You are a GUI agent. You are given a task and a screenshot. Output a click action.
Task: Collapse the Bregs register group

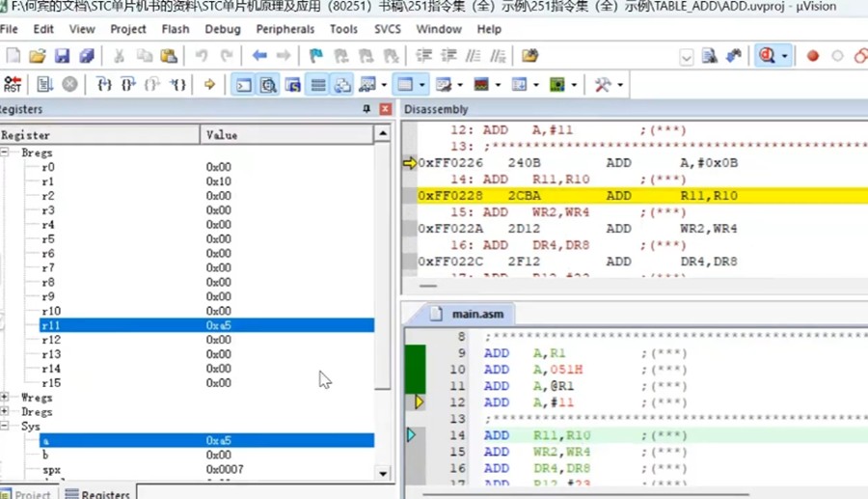point(5,152)
